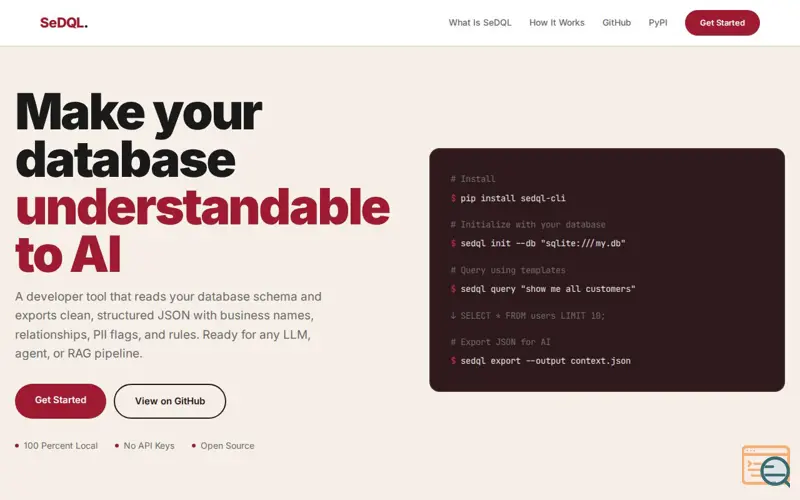Click the header Get Started button
The width and height of the screenshot is (800, 500).
(x=722, y=23)
